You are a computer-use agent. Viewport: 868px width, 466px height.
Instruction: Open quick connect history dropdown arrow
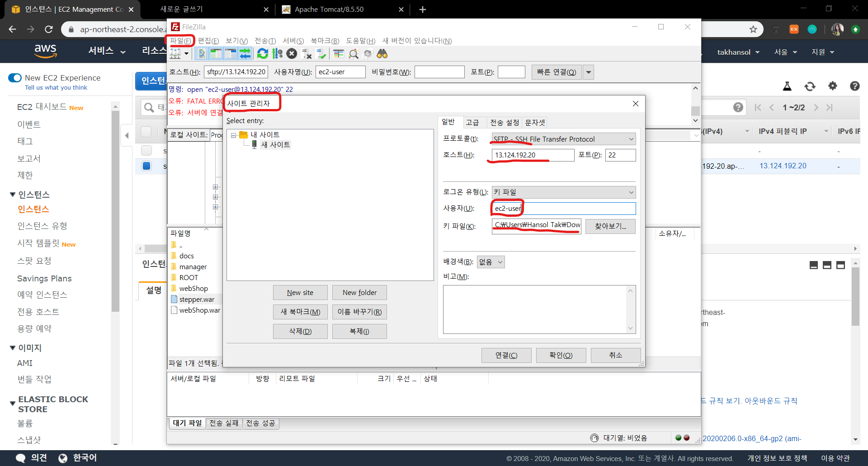588,72
